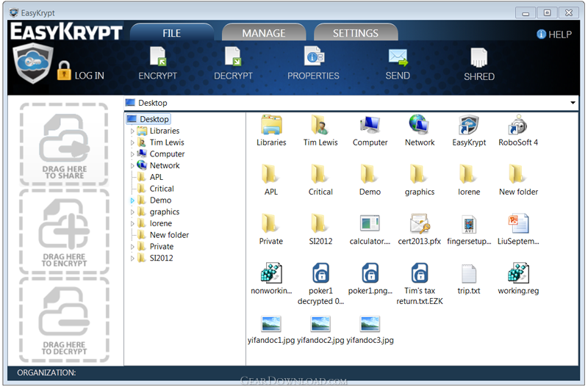Screen dimensions: 588x387
Task: Select the LiuSeptem... presentation file
Action: pyautogui.click(x=518, y=224)
